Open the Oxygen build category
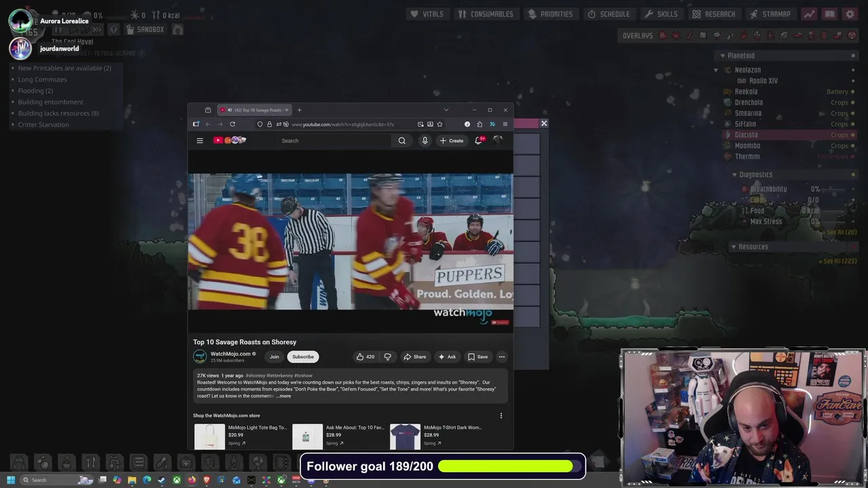The image size is (868, 488). (x=42, y=462)
